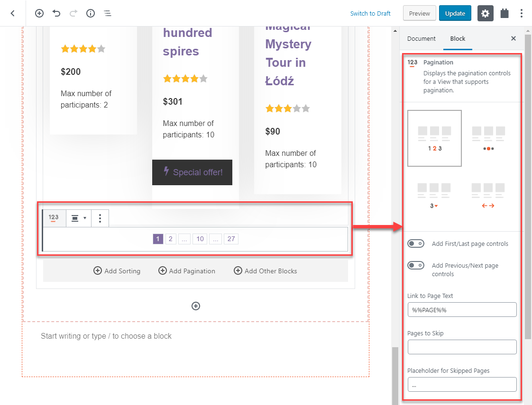The width and height of the screenshot is (532, 405).
Task: Click the Update button
Action: click(x=455, y=13)
